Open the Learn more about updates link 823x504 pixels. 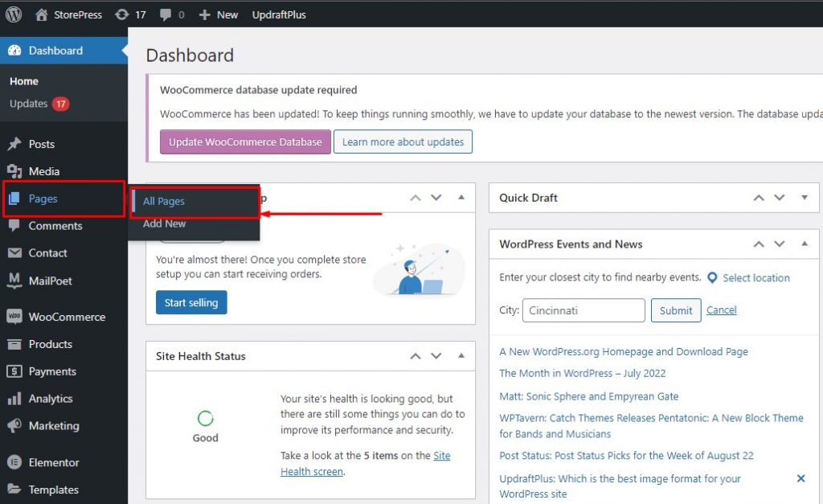tap(403, 141)
